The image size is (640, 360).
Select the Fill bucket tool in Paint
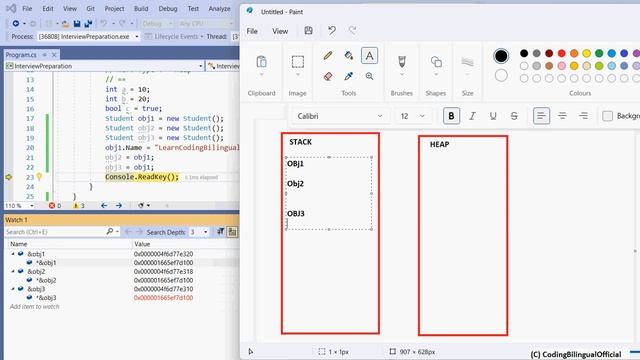349,56
